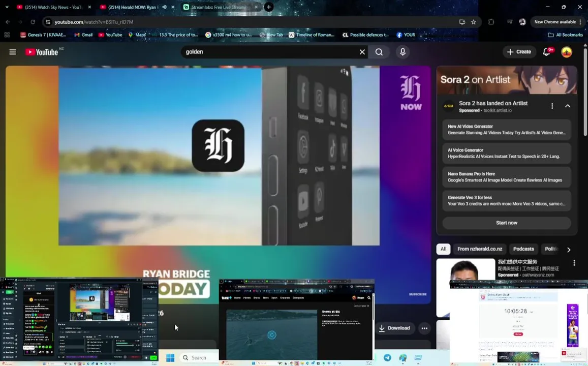Screen dimensions: 588x366
Task: Collapse the Sora 2 ad panel
Action: click(x=567, y=106)
